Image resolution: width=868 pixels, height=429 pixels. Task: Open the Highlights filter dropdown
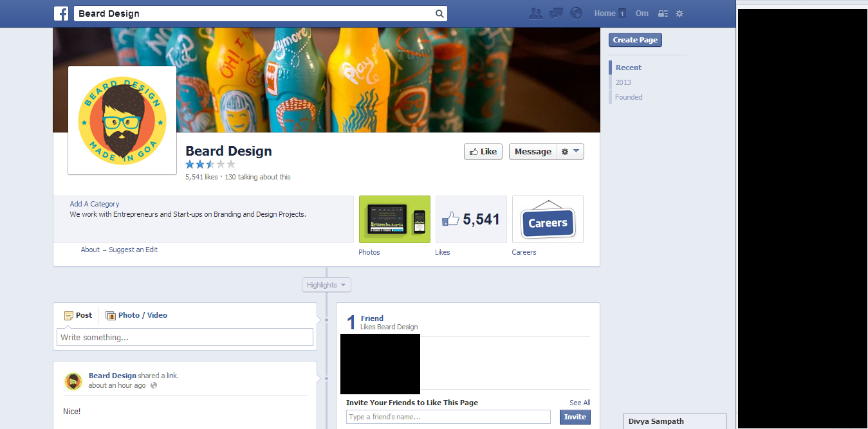(x=326, y=284)
